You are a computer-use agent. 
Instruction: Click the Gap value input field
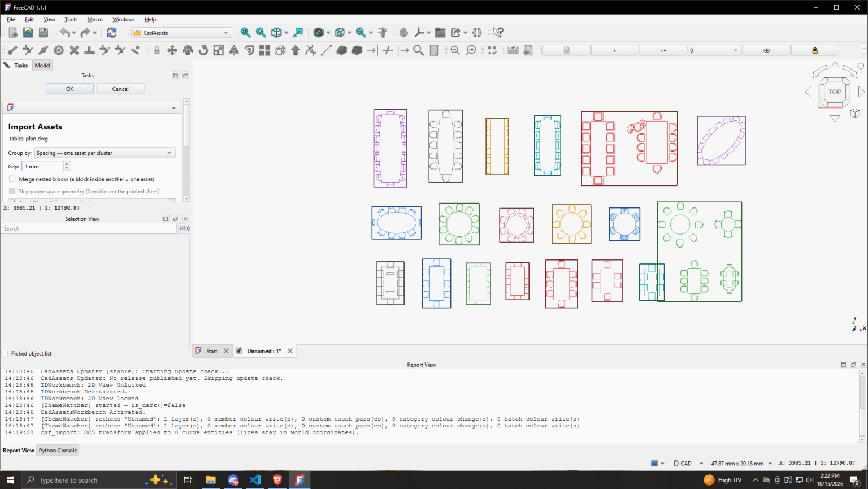click(43, 166)
